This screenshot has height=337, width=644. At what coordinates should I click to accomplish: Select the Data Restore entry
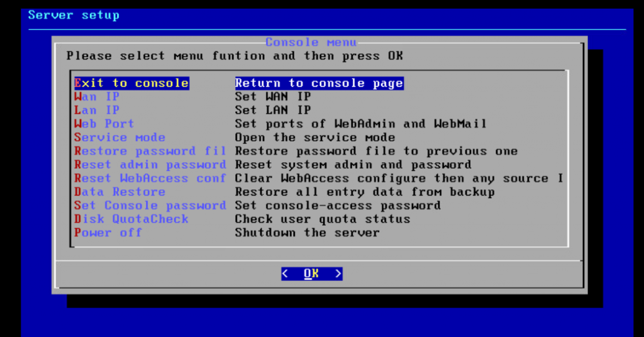coord(120,192)
